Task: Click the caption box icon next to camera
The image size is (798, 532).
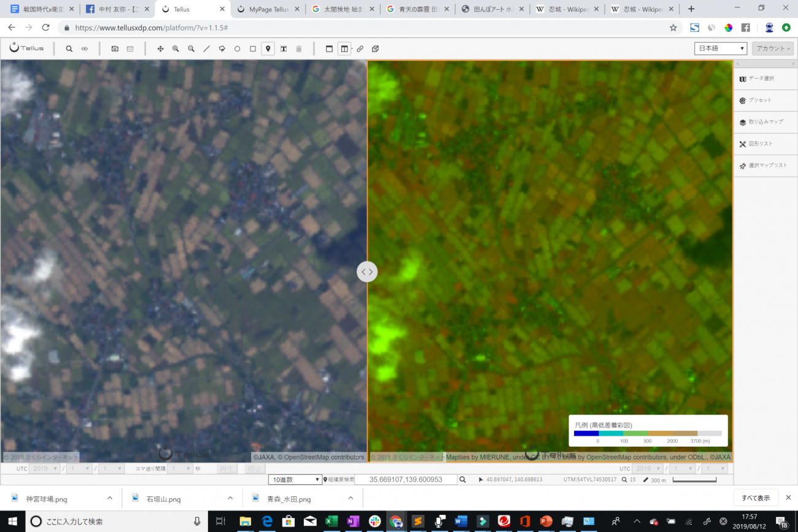Action: pyautogui.click(x=130, y=48)
